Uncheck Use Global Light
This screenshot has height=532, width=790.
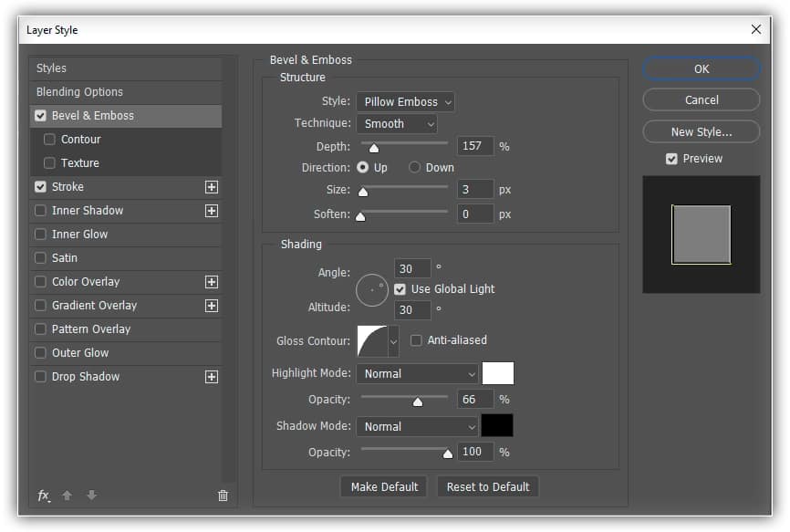pyautogui.click(x=400, y=288)
